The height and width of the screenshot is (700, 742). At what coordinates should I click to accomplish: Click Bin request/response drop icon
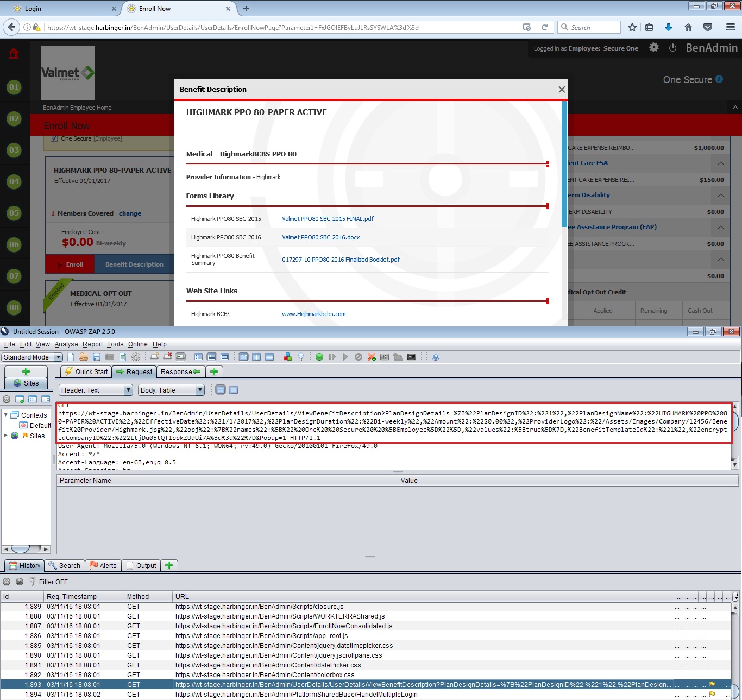point(359,357)
